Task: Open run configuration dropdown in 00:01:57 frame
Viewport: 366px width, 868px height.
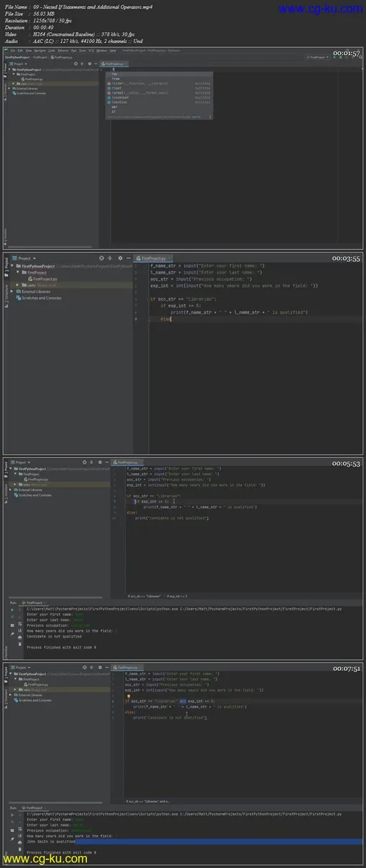Action: click(x=317, y=56)
